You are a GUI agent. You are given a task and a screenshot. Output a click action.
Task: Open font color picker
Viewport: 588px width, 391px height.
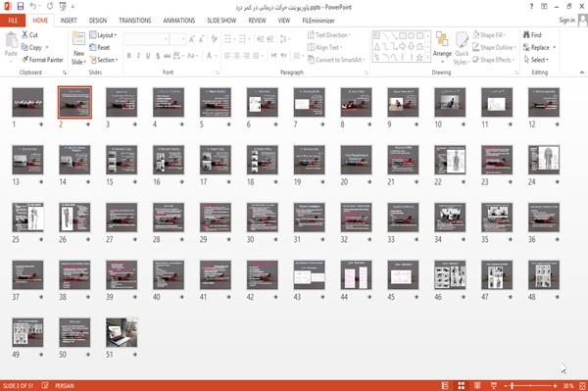click(211, 56)
